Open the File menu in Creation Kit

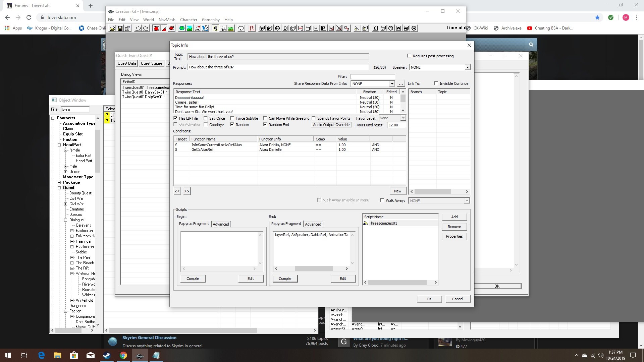[111, 20]
